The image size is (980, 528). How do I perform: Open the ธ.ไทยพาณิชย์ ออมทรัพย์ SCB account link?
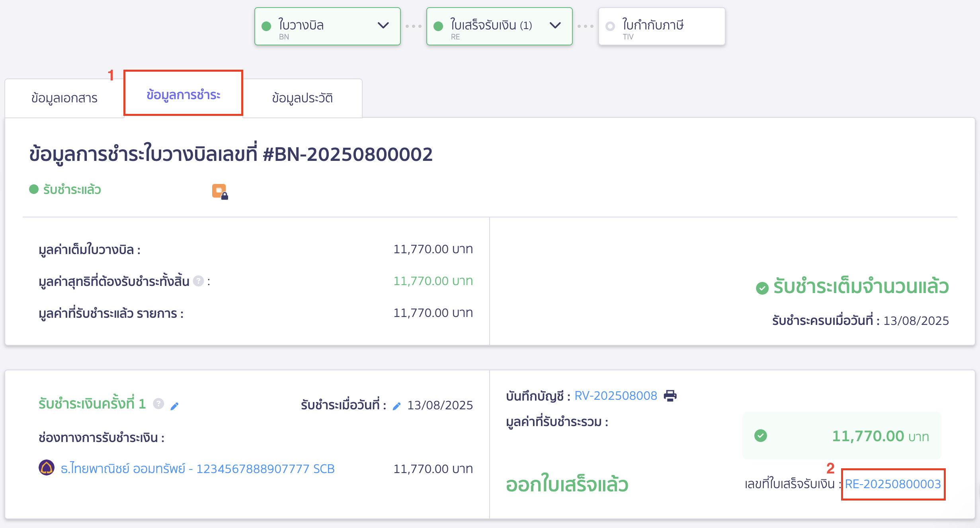197,469
